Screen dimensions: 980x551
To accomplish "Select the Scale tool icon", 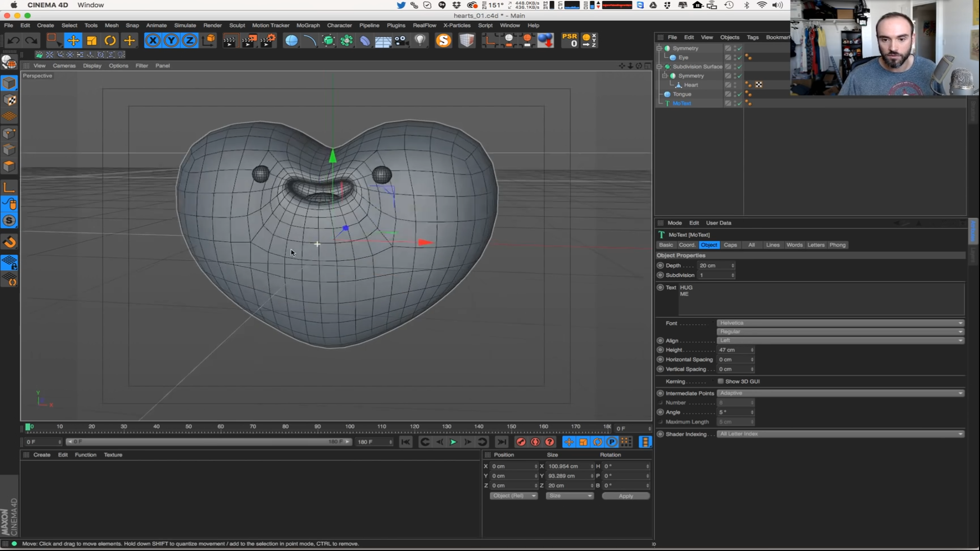I will point(92,41).
